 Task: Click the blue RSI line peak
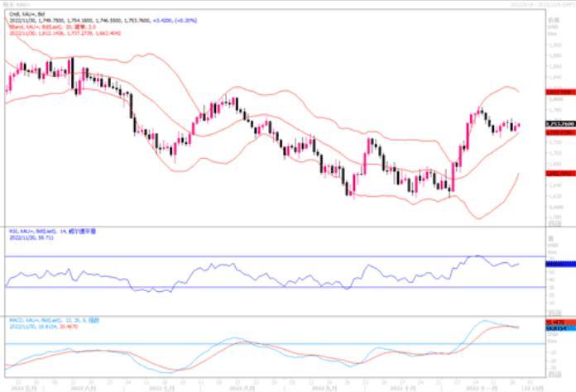click(x=475, y=256)
